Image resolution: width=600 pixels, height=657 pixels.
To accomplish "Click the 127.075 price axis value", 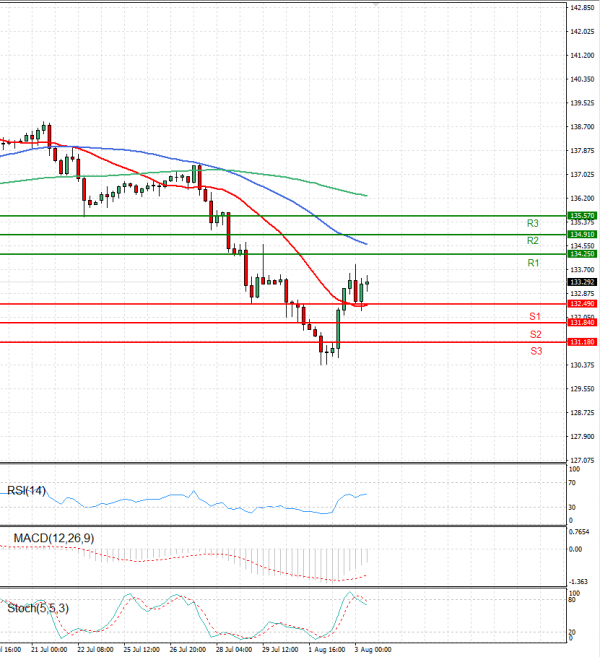I will pyautogui.click(x=582, y=460).
